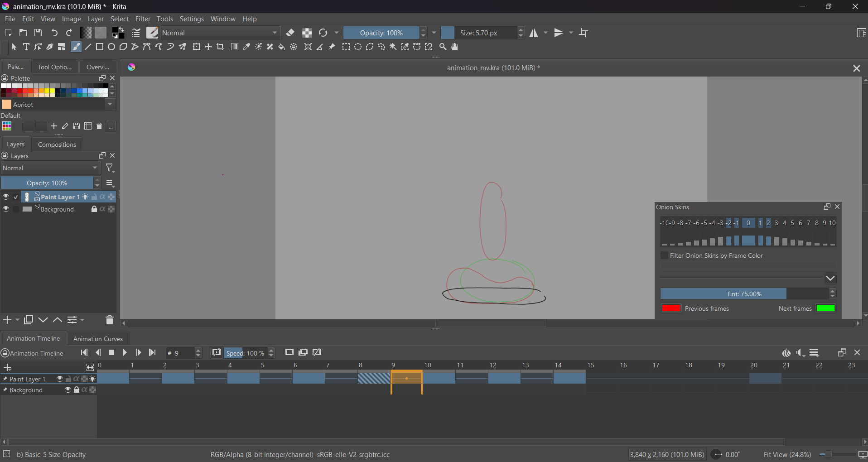Select the Crop tool
The width and height of the screenshot is (868, 462).
[x=220, y=47]
